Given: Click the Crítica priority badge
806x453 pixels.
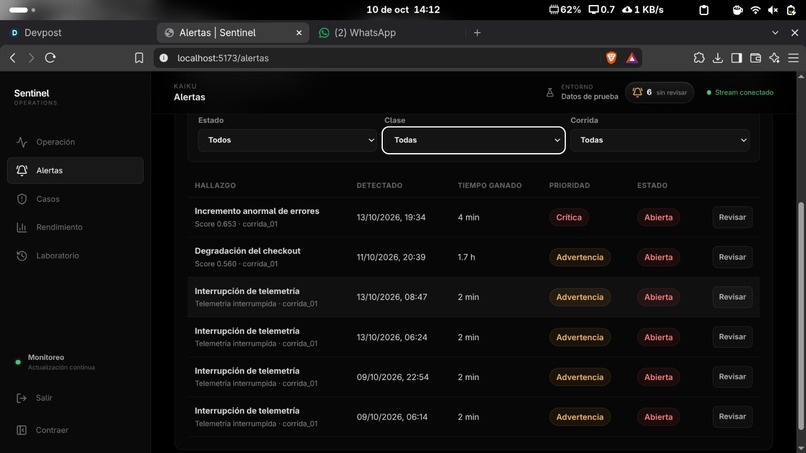Looking at the screenshot, I should (569, 218).
